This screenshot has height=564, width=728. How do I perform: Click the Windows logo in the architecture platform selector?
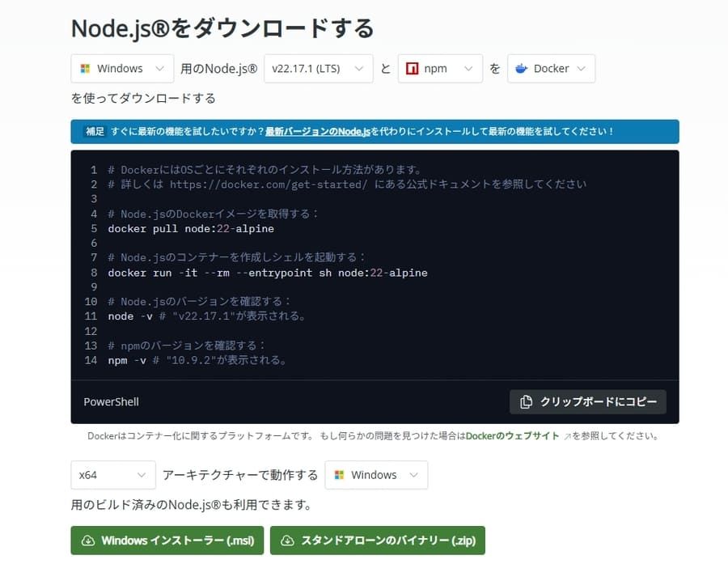(x=340, y=475)
